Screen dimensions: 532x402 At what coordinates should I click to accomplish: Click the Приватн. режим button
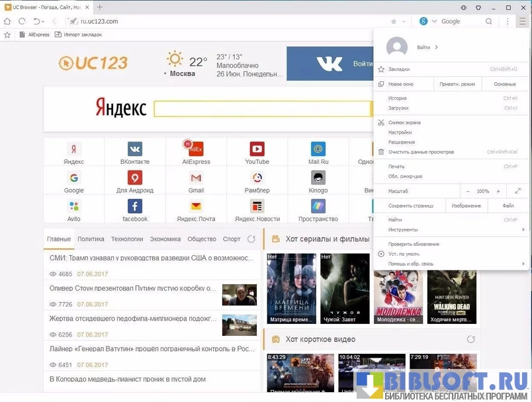[x=457, y=84]
